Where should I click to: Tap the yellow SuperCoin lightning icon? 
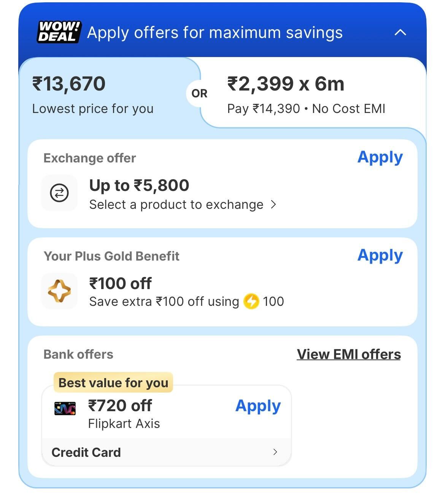pyautogui.click(x=251, y=302)
